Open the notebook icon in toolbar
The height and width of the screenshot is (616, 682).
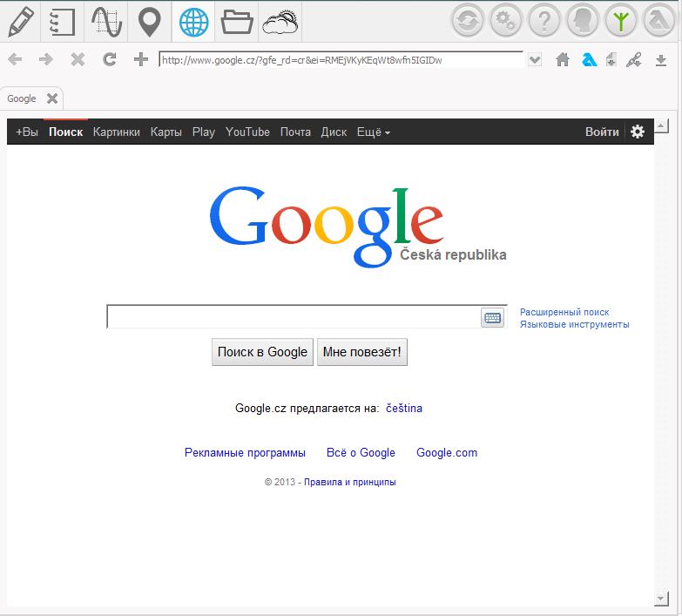[x=63, y=21]
